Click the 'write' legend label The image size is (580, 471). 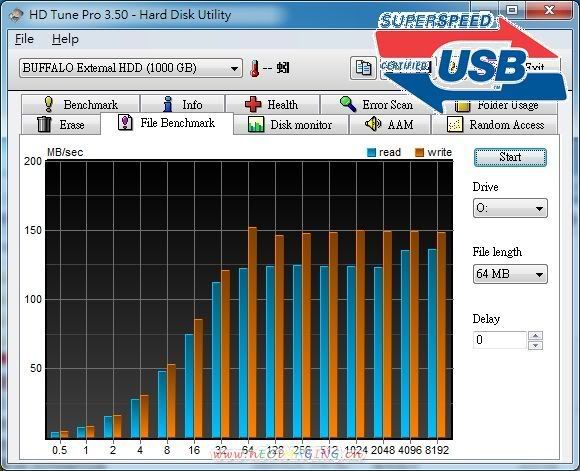click(439, 152)
